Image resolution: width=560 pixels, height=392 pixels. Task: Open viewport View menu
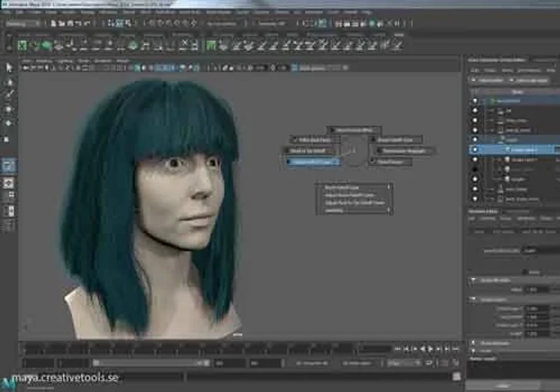27,61
